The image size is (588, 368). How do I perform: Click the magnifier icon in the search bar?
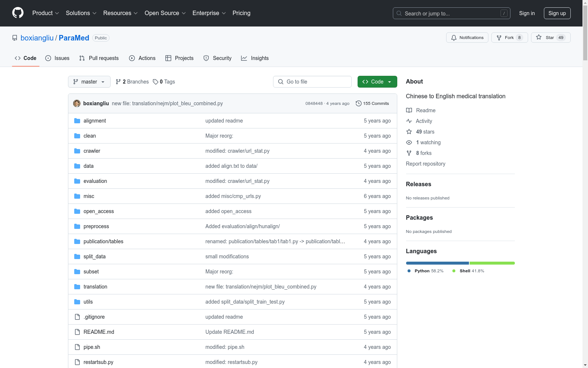pos(399,13)
